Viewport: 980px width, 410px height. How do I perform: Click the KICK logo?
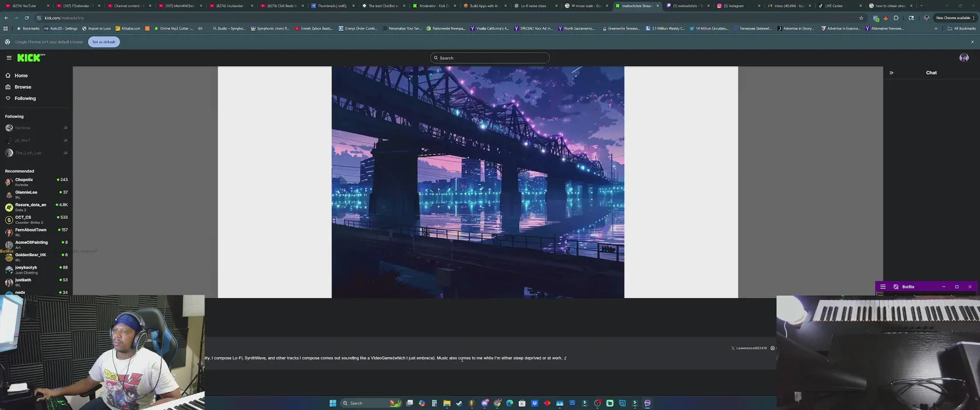[x=31, y=58]
